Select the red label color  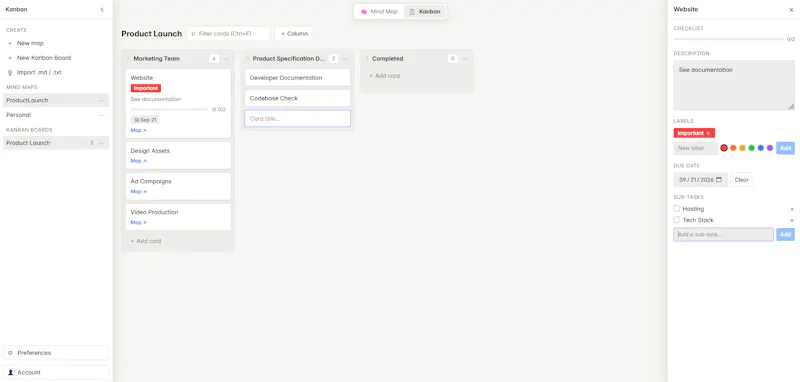pyautogui.click(x=724, y=148)
